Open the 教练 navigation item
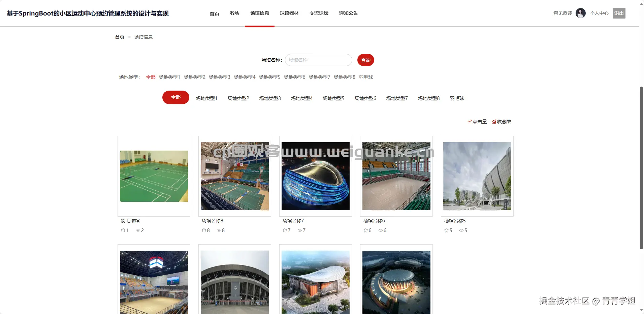The image size is (644, 314). [x=235, y=13]
